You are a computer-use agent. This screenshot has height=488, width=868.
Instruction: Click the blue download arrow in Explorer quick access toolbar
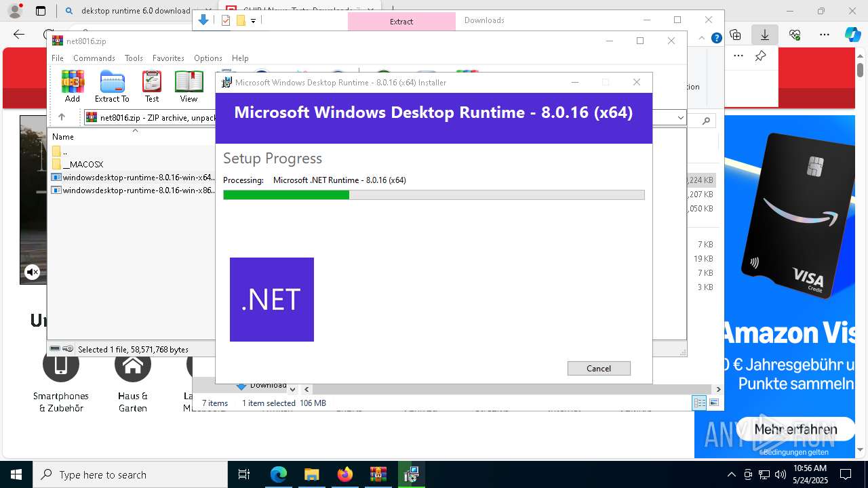click(203, 20)
